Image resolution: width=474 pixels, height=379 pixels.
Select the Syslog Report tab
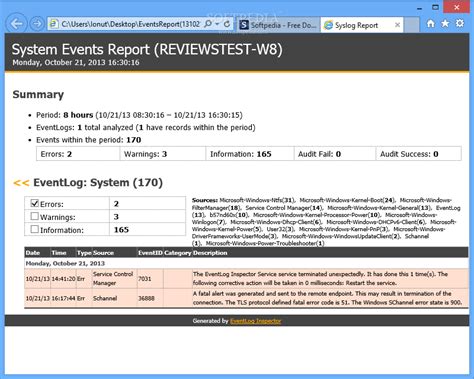[361, 25]
